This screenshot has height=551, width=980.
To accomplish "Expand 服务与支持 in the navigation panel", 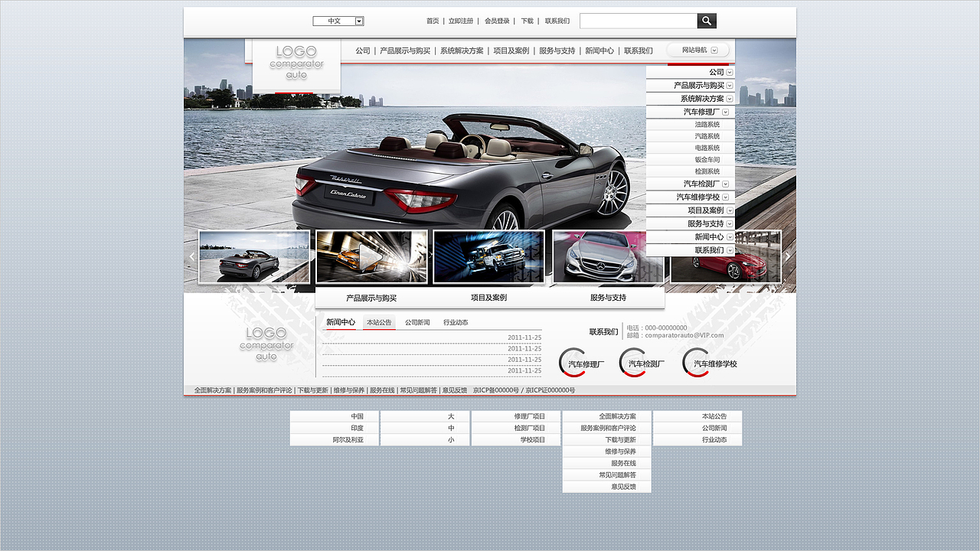I will [x=730, y=223].
